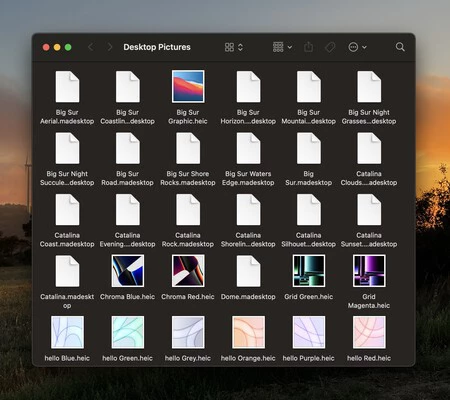Select Big Sur.madesktop file icon
The image size is (450, 400).
(309, 148)
